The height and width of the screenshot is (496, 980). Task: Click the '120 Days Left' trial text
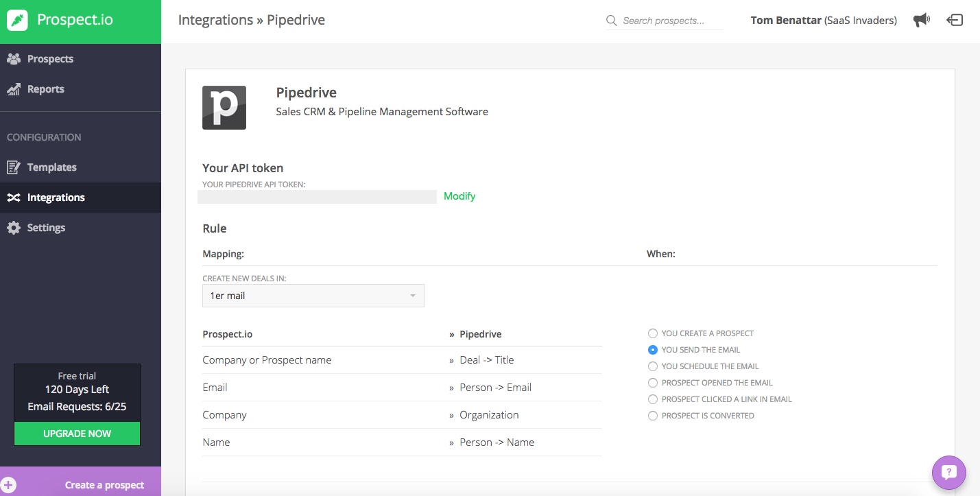[77, 390]
